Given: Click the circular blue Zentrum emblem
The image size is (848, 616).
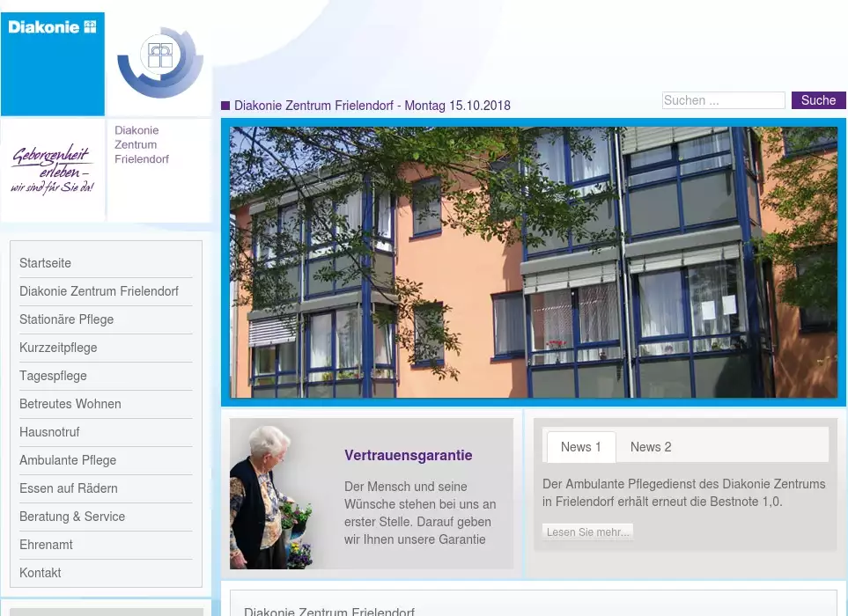Looking at the screenshot, I should click(160, 62).
